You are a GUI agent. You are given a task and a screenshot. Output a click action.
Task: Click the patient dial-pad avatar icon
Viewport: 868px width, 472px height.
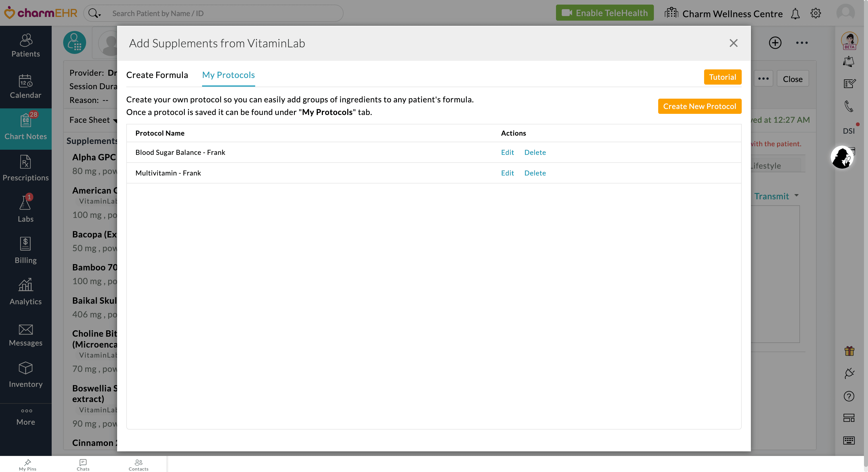click(74, 42)
